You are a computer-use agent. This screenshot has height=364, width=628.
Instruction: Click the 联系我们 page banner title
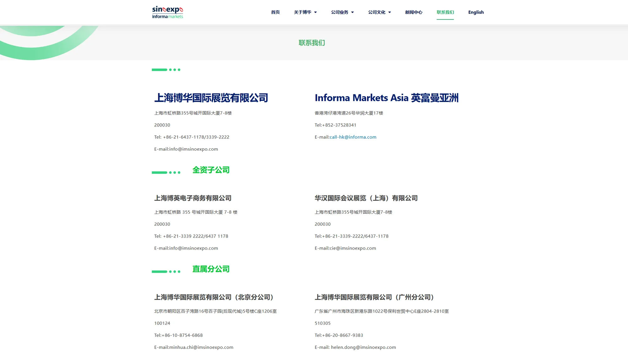311,43
